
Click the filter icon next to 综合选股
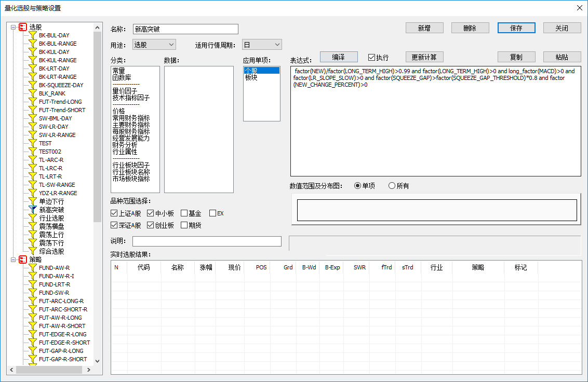tap(33, 251)
